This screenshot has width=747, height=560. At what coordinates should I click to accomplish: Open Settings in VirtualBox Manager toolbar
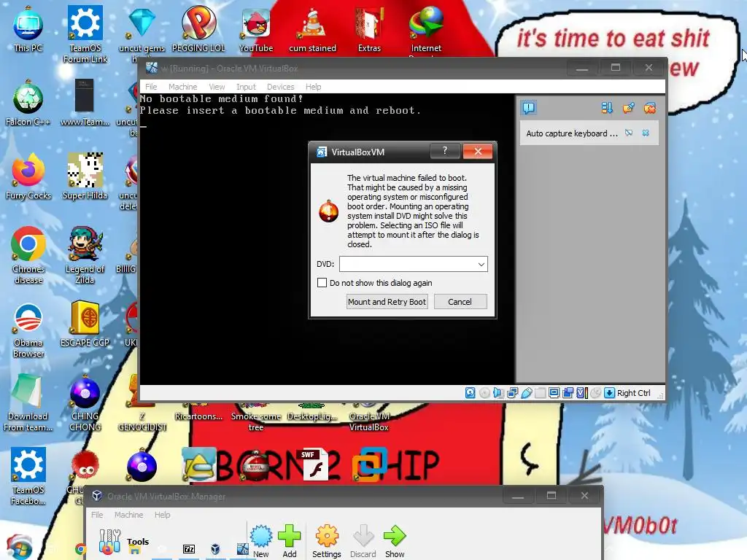[x=327, y=541]
